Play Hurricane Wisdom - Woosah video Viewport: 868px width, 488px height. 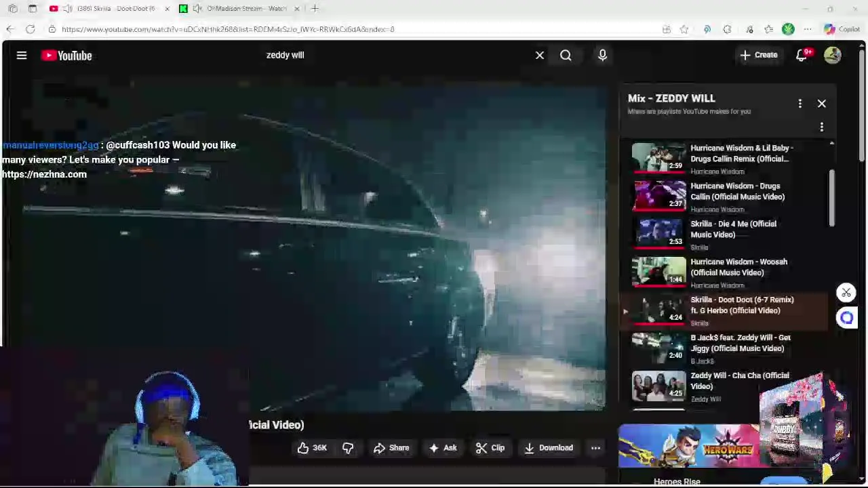tap(722, 272)
